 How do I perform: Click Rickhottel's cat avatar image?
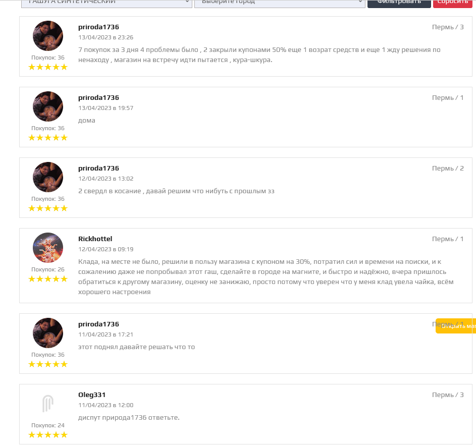48,248
